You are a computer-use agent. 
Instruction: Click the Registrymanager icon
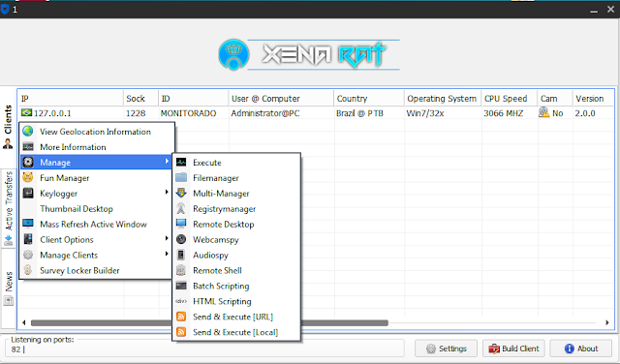coord(181,208)
